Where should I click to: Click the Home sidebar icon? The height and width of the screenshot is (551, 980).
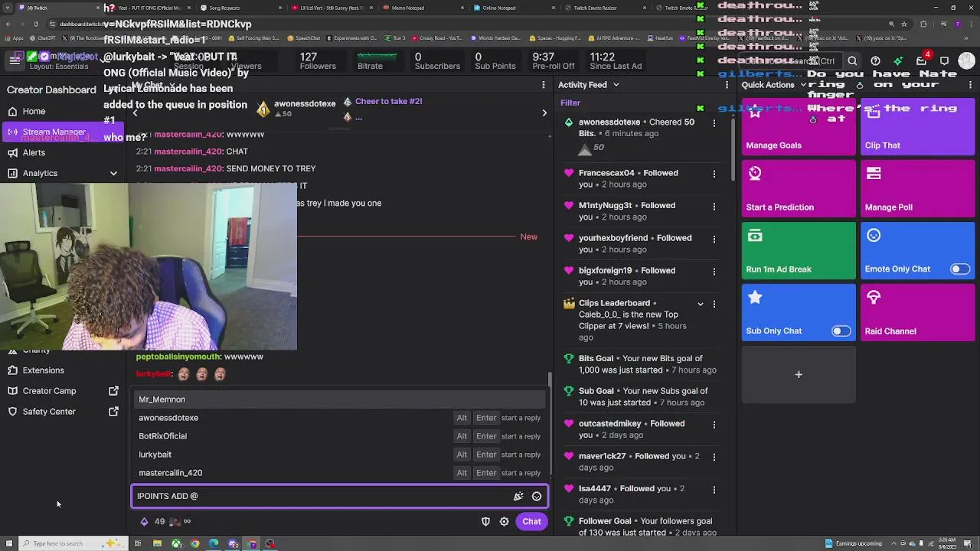(x=12, y=112)
